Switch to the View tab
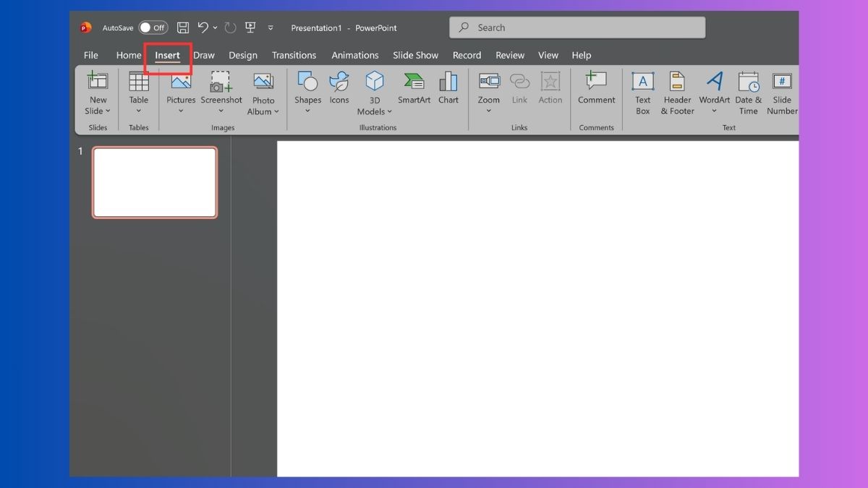868x488 pixels. (548, 55)
